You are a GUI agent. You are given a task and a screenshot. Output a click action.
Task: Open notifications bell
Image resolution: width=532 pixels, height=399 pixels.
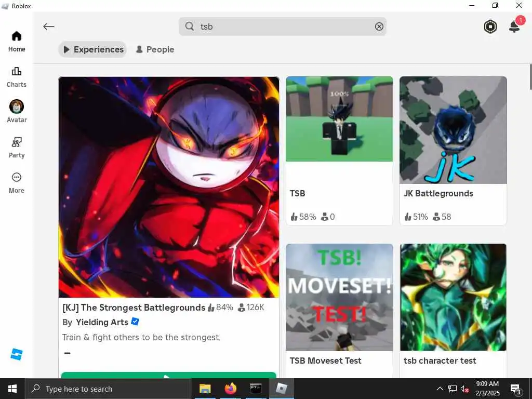(x=515, y=26)
